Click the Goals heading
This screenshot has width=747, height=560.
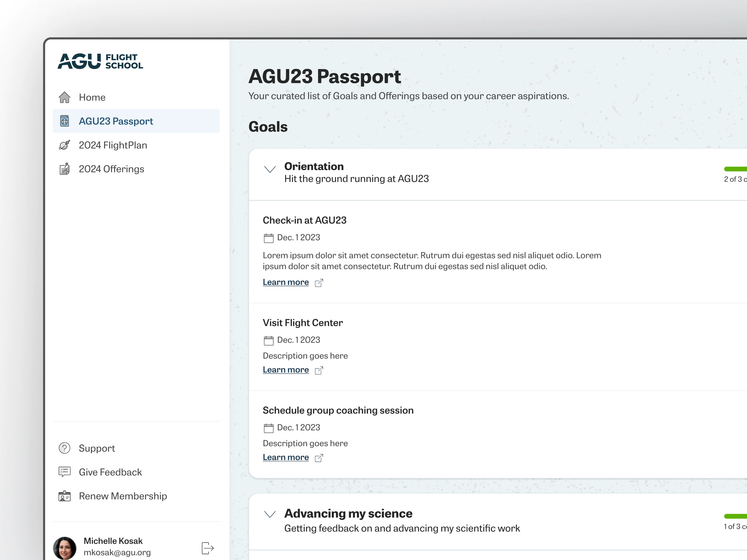coord(268,127)
